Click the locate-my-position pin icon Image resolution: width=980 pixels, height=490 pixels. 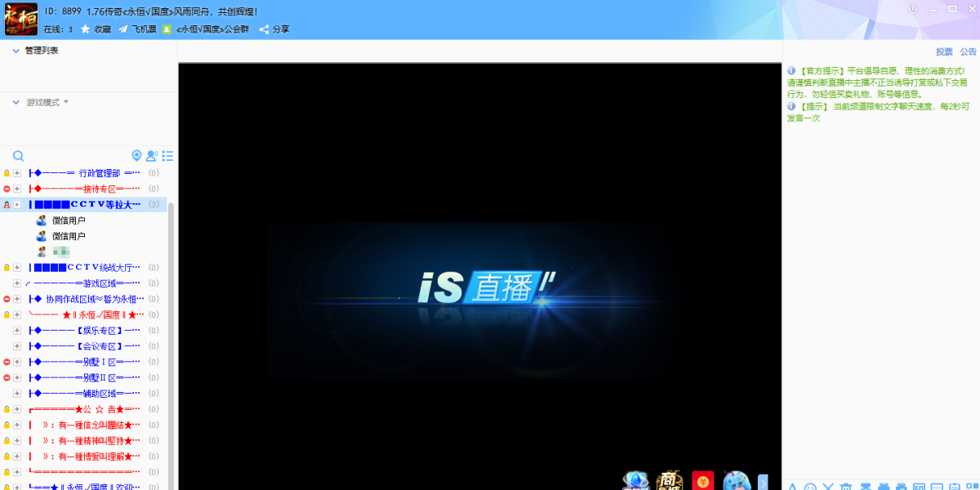click(137, 156)
